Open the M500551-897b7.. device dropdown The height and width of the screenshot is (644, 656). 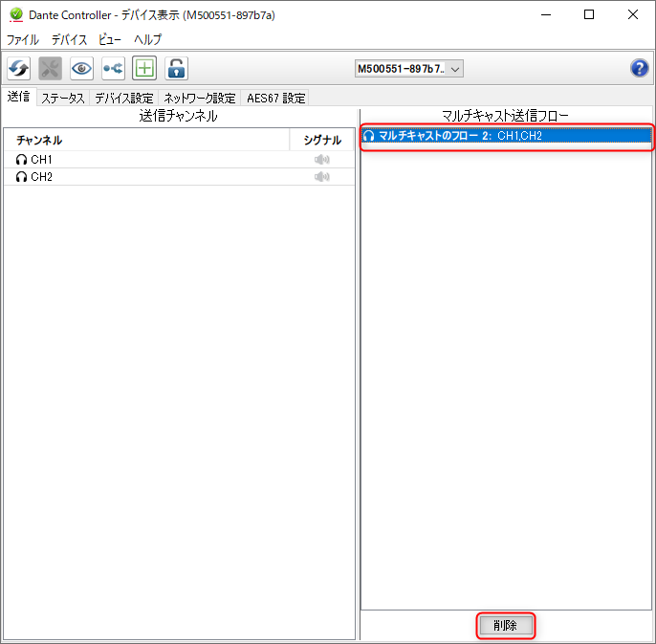tap(409, 69)
